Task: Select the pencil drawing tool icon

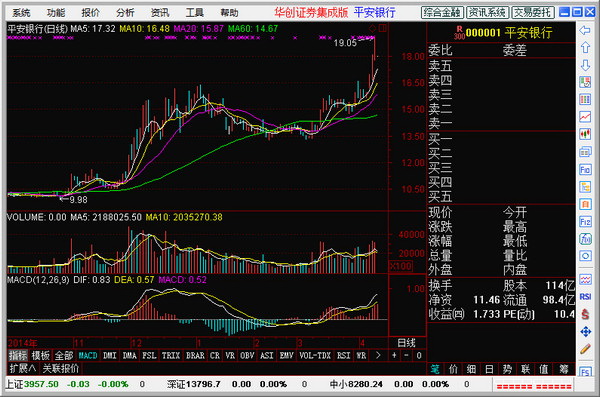Action: (585, 349)
